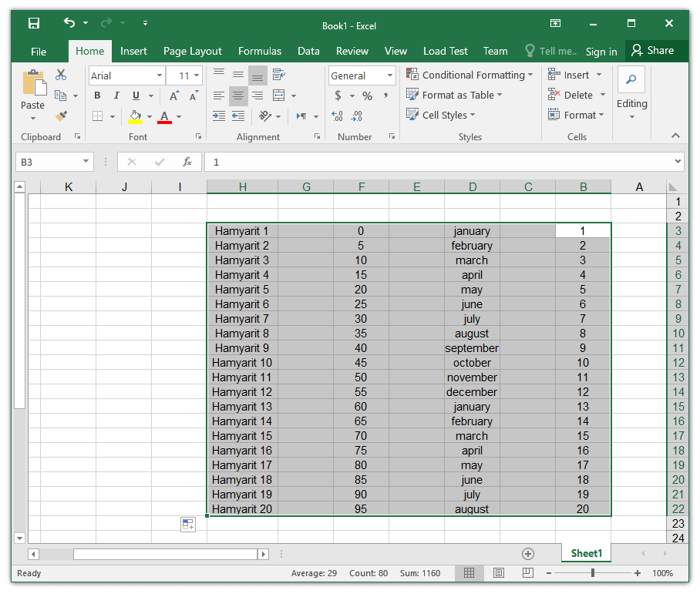Apply Accounting dollar format
The width and height of the screenshot is (700, 597).
[338, 96]
